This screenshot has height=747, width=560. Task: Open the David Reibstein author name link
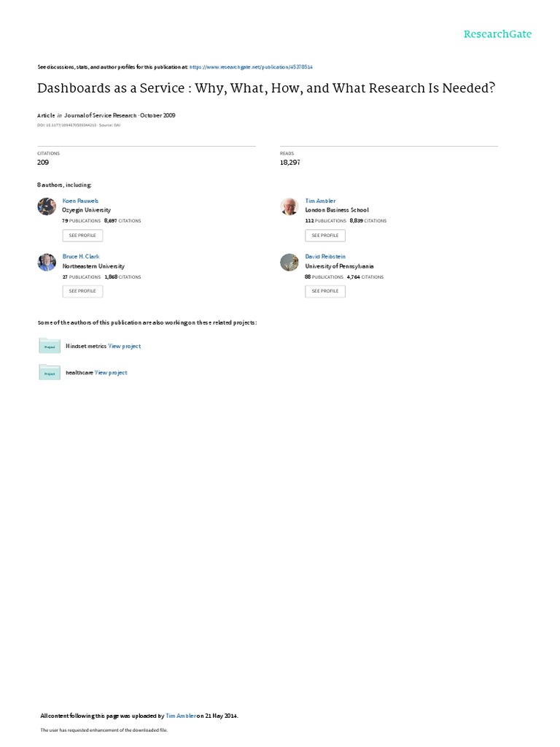pyautogui.click(x=325, y=256)
